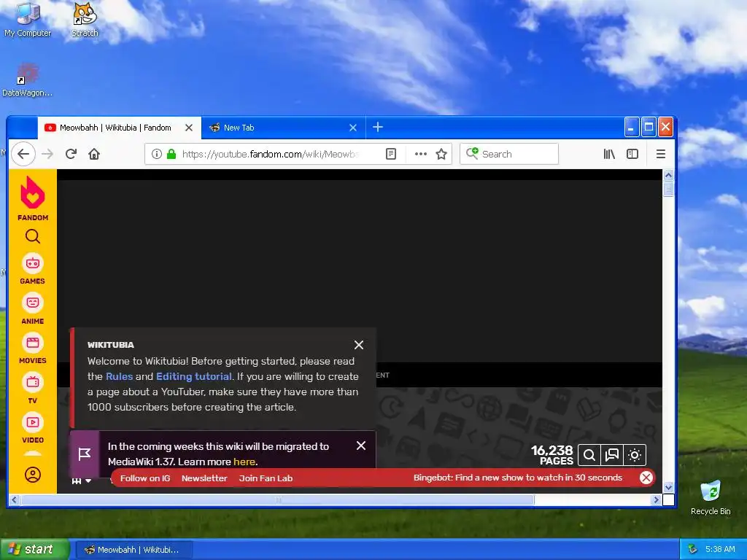This screenshot has width=747, height=560.
Task: Close the red Bingebot bottom bar
Action: point(646,478)
